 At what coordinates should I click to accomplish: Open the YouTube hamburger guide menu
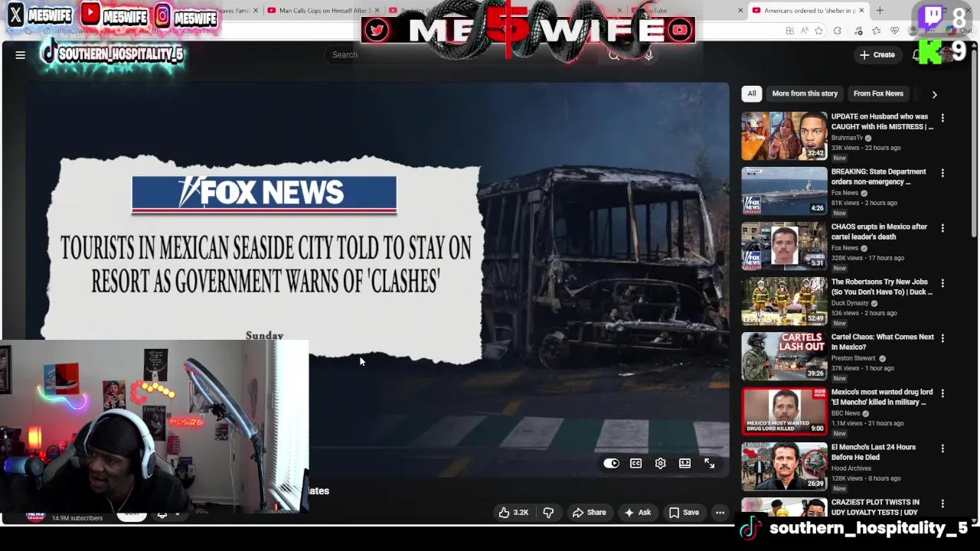pyautogui.click(x=21, y=55)
